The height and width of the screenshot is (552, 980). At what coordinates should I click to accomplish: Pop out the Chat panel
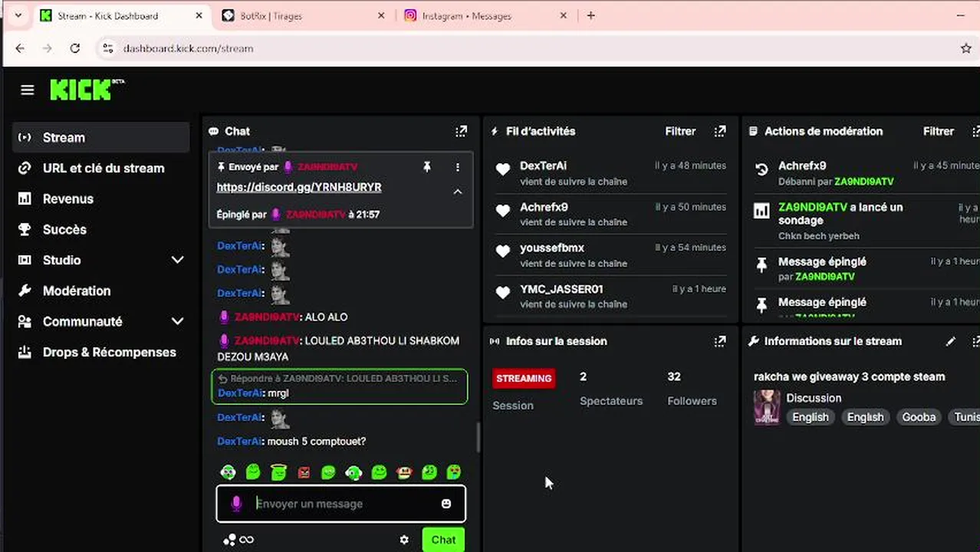(x=461, y=131)
